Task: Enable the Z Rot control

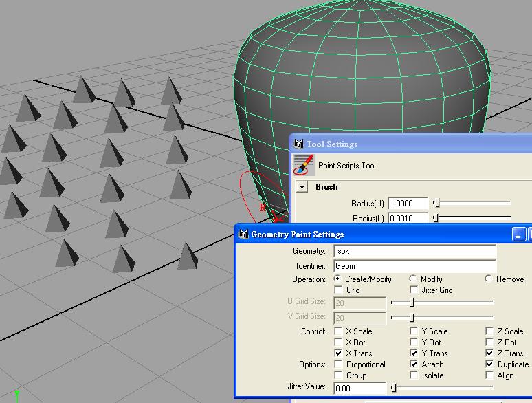Action: pyautogui.click(x=489, y=342)
